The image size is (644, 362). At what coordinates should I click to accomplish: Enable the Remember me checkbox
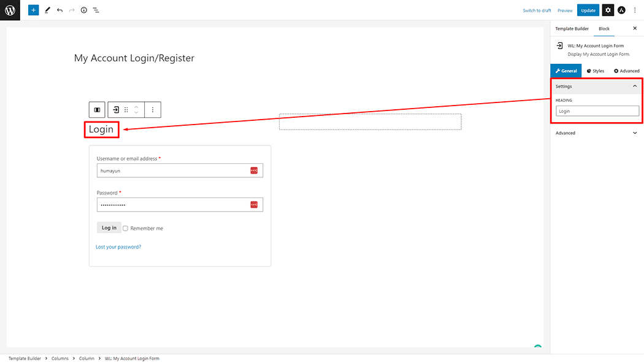pyautogui.click(x=125, y=228)
